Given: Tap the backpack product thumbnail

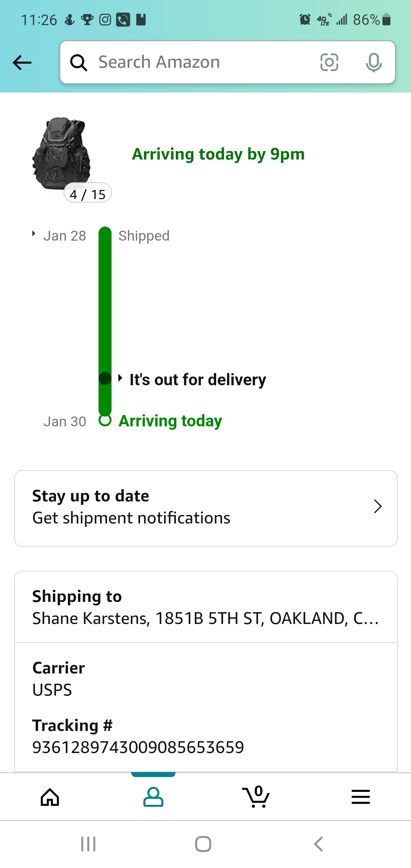Looking at the screenshot, I should [62, 153].
